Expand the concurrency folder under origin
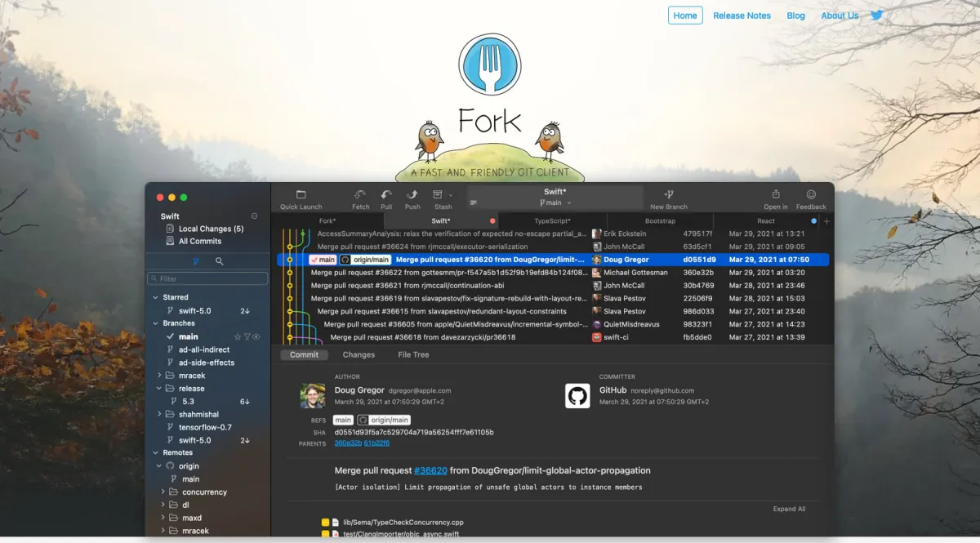 tap(163, 492)
